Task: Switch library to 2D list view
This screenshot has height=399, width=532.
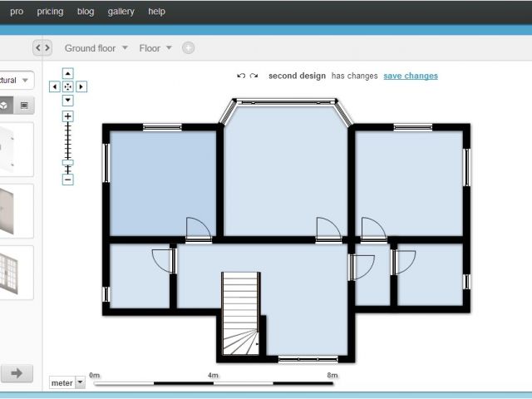Action: (x=24, y=106)
